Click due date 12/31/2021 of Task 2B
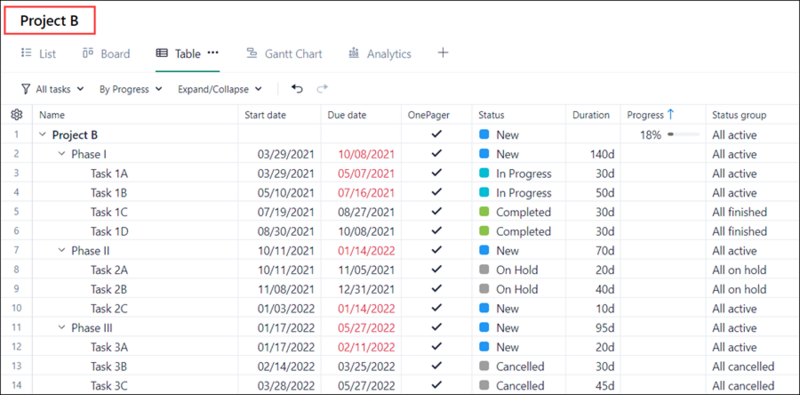The width and height of the screenshot is (800, 395). pyautogui.click(x=366, y=289)
